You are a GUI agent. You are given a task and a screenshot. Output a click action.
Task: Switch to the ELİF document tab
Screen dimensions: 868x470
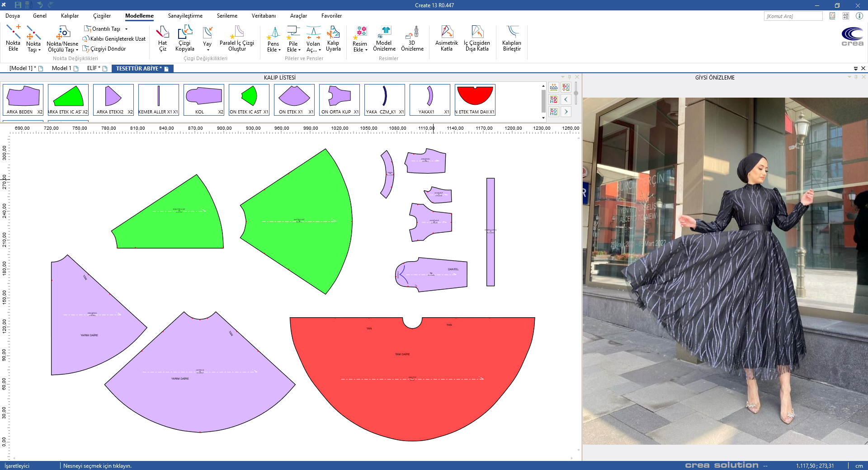pos(94,68)
